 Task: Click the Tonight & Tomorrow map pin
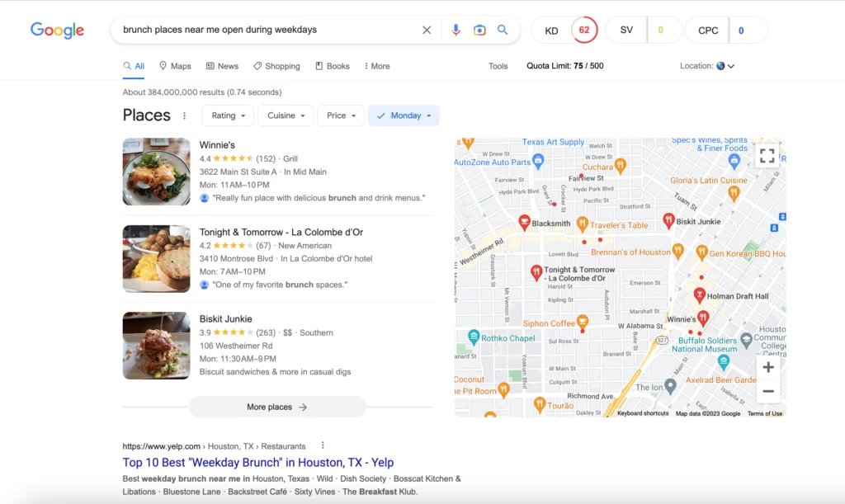click(536, 272)
